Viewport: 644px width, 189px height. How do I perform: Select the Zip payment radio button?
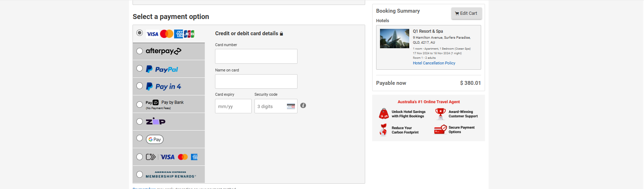(x=140, y=121)
